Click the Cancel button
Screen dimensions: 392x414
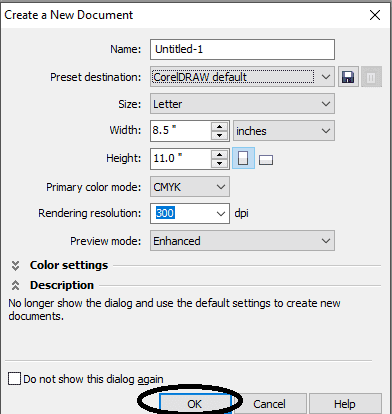[x=269, y=404]
